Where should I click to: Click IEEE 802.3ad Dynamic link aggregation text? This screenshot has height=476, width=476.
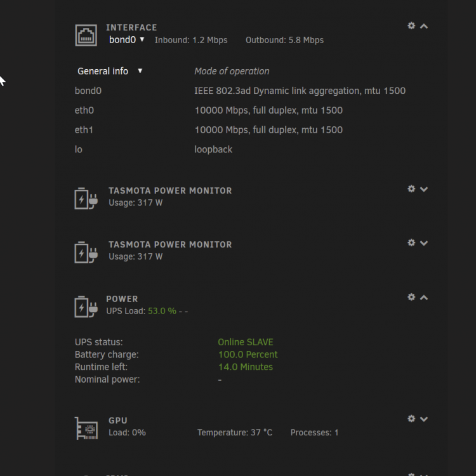click(300, 91)
